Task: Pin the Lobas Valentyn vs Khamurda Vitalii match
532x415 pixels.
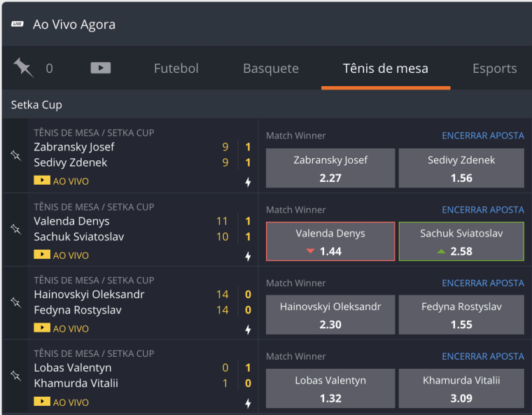Action: tap(15, 376)
